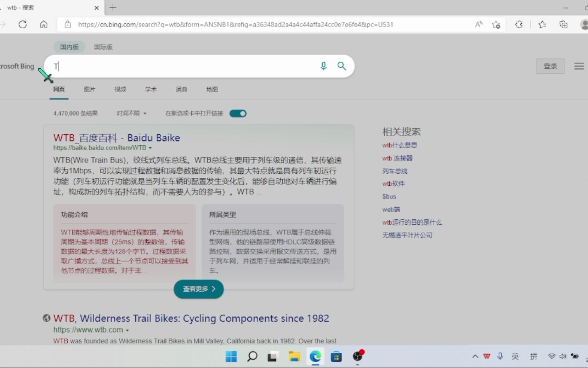The image size is (588, 368).
Task: Open related search wtb什么意思
Action: point(399,145)
